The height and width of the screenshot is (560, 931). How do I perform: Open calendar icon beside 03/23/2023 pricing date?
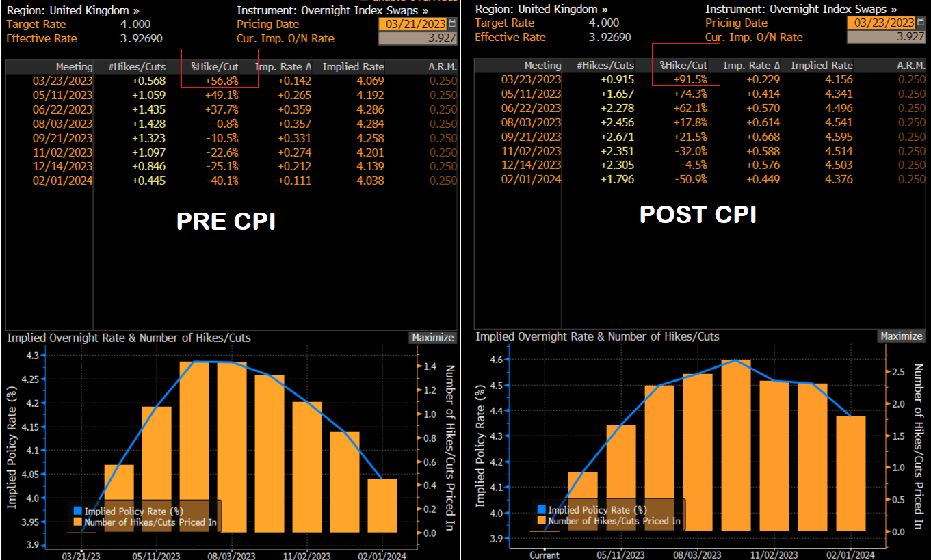click(x=919, y=23)
